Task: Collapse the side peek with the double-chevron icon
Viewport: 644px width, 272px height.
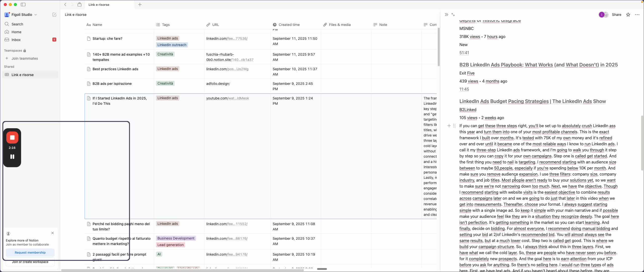Action: click(x=446, y=15)
